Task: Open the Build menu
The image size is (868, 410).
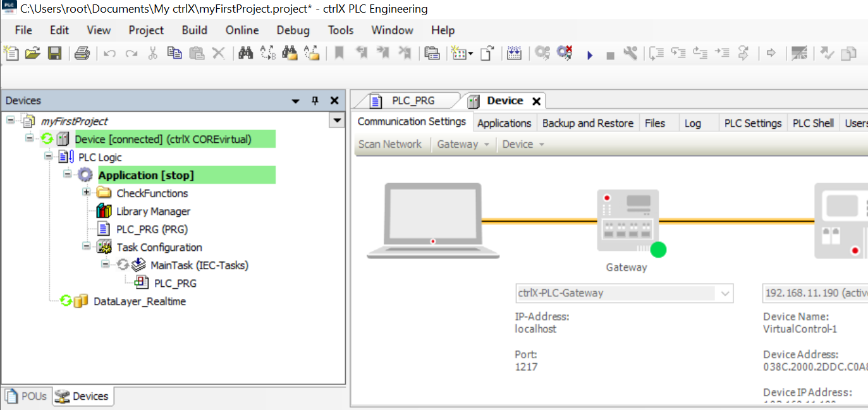Action: pos(194,30)
